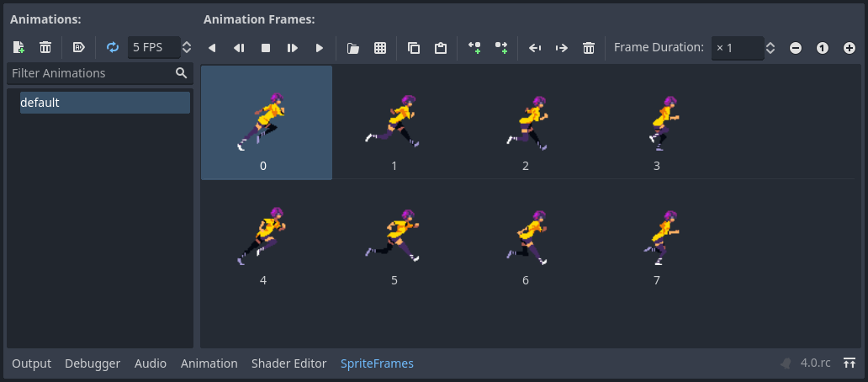Zoom in on frame thumbnails
Image resolution: width=868 pixels, height=382 pixels.
849,48
